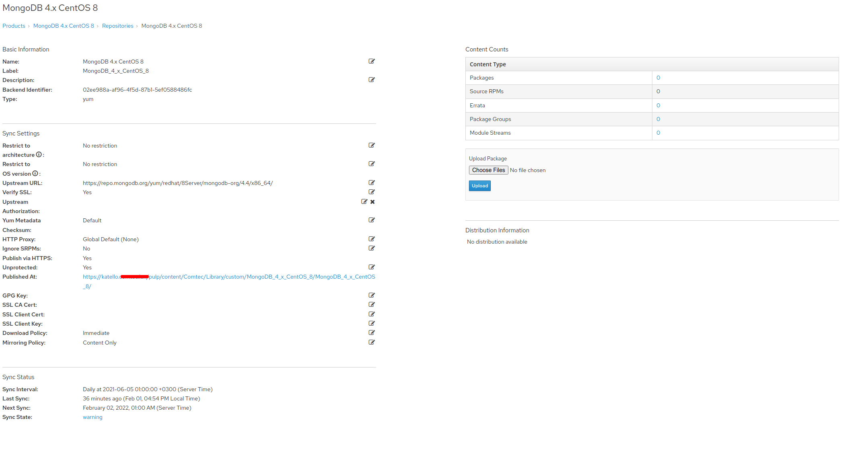Viewport: 868px width, 468px height.
Task: Open Module Streams count link
Action: click(x=658, y=133)
